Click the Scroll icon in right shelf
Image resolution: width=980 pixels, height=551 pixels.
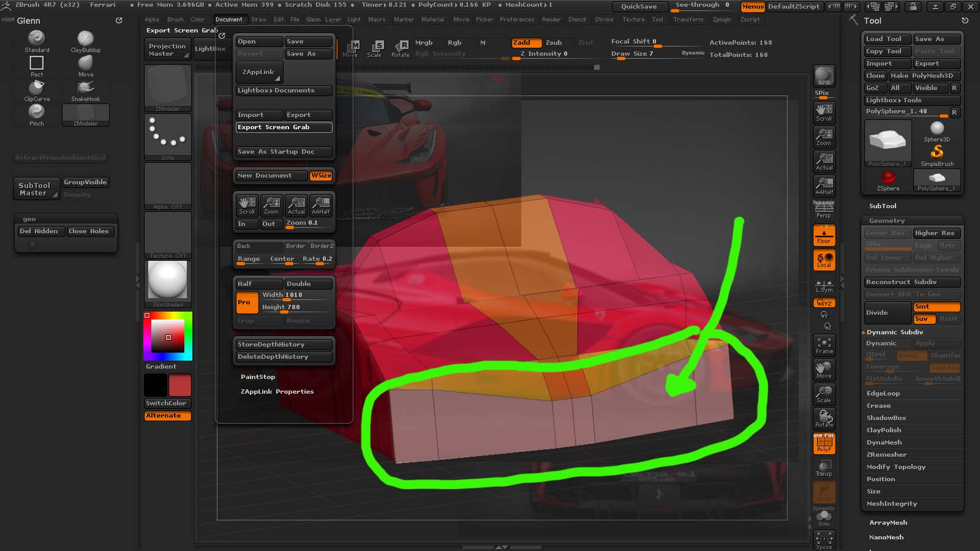(824, 113)
